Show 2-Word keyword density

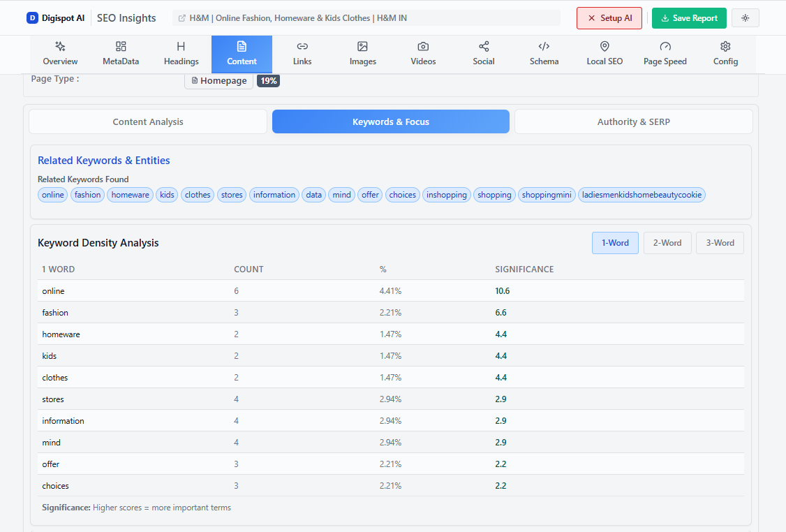[x=667, y=243]
